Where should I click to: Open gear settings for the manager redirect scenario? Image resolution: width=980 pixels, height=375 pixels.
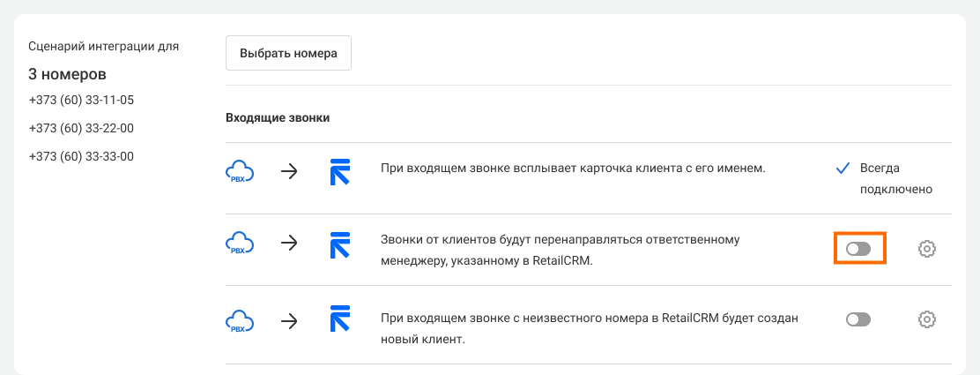(x=926, y=250)
